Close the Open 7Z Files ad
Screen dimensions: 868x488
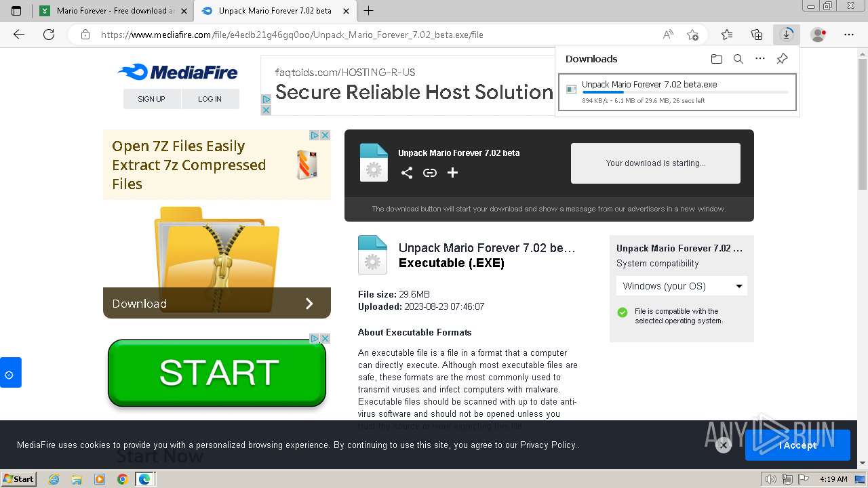pos(325,136)
